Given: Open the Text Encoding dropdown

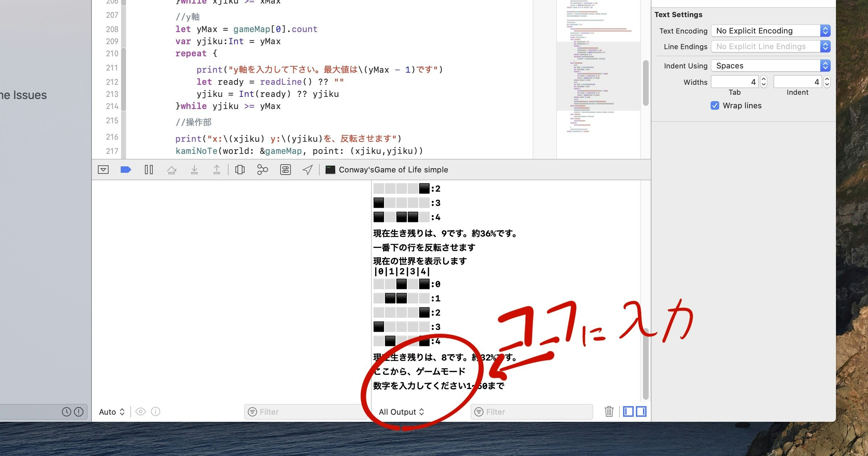Looking at the screenshot, I should point(770,31).
